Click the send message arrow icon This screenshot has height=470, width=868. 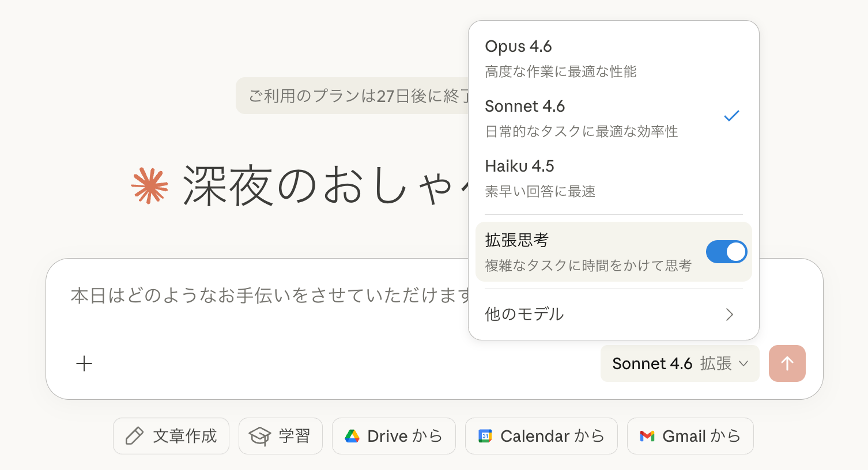coord(787,363)
